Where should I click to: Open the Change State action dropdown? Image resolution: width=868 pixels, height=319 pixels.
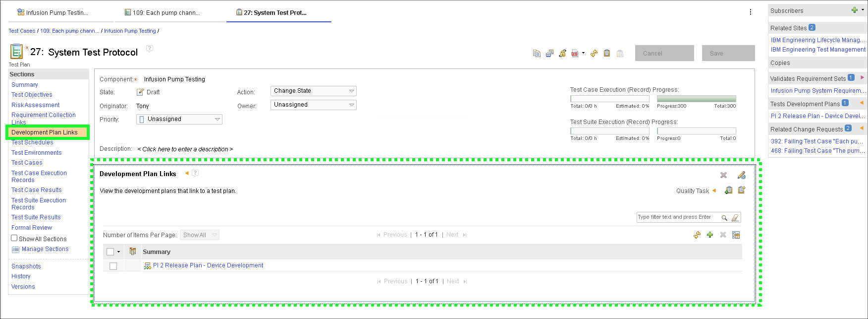(x=313, y=91)
